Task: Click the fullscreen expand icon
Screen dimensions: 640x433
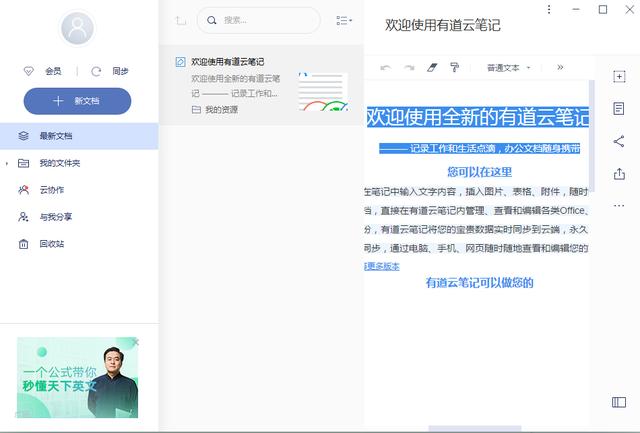Action: (619, 76)
